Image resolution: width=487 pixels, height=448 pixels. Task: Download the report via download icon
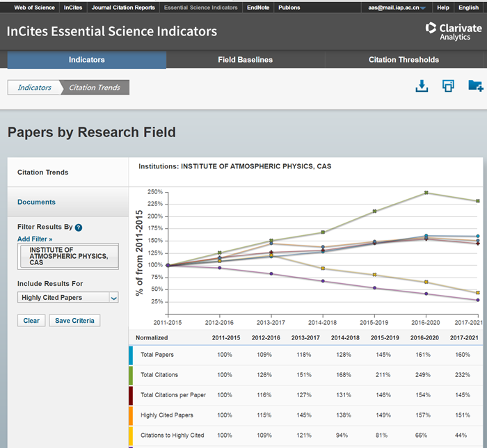(x=422, y=86)
